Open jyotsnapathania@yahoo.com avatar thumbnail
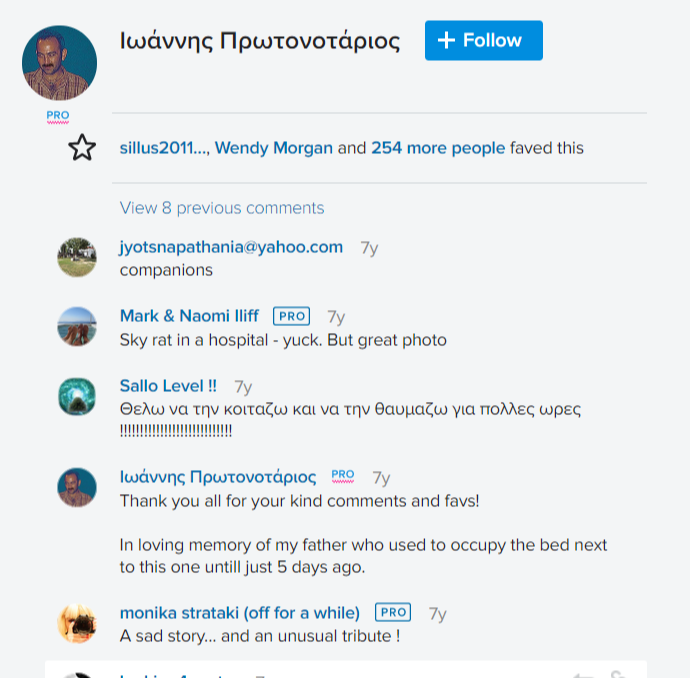Viewport: 690px width, 678px height. (77, 257)
